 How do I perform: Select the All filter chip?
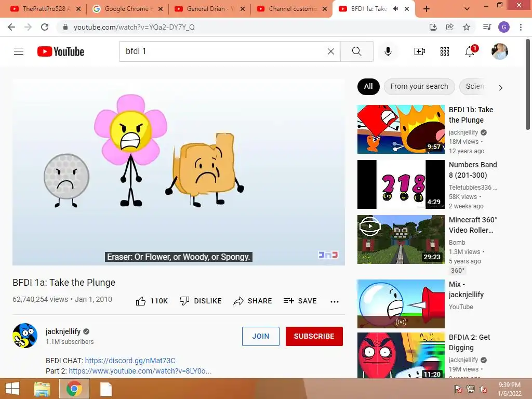[368, 87]
